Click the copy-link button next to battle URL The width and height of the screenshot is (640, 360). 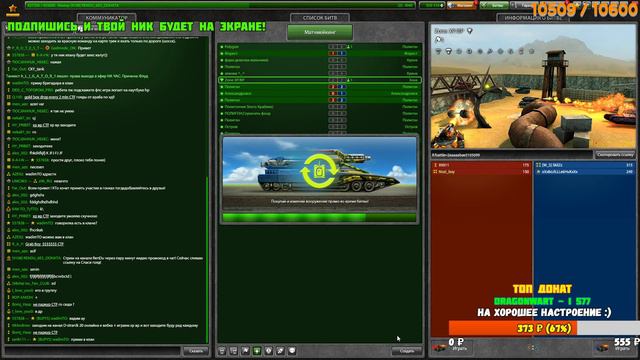pos(615,155)
